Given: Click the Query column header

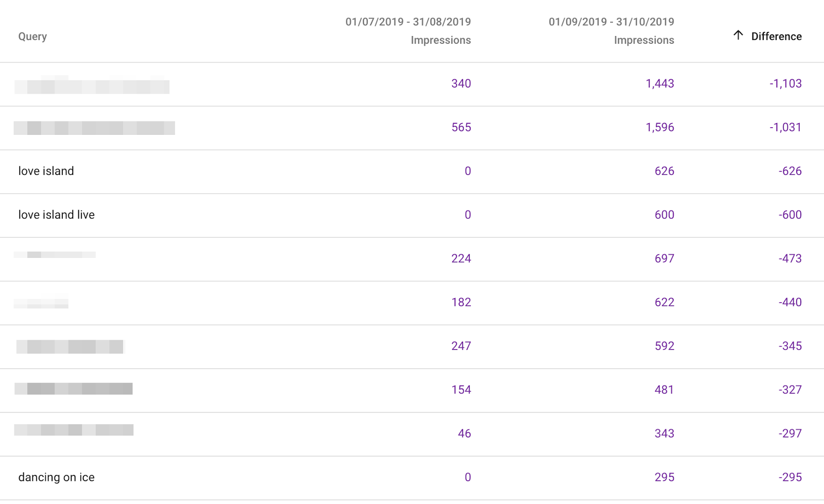Looking at the screenshot, I should click(32, 37).
